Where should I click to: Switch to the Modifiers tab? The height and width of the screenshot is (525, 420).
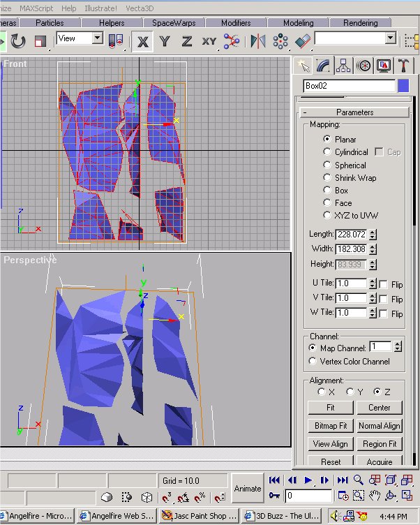tap(235, 23)
